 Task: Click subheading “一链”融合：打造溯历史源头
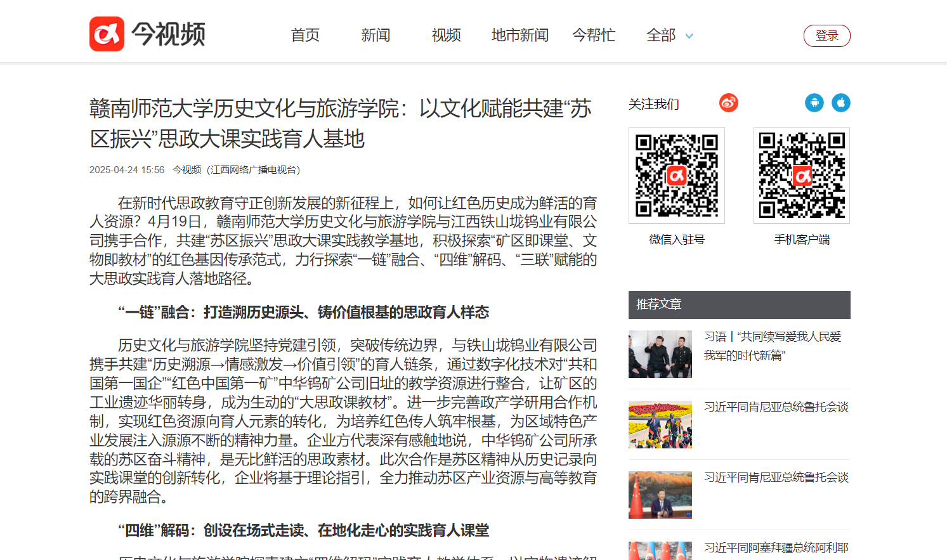[x=304, y=312]
